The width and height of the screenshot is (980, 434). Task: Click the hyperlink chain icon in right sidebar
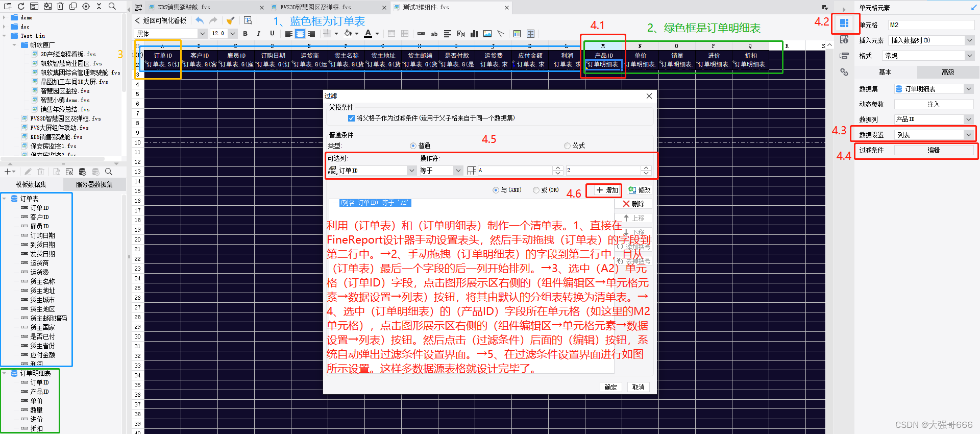[x=844, y=72]
